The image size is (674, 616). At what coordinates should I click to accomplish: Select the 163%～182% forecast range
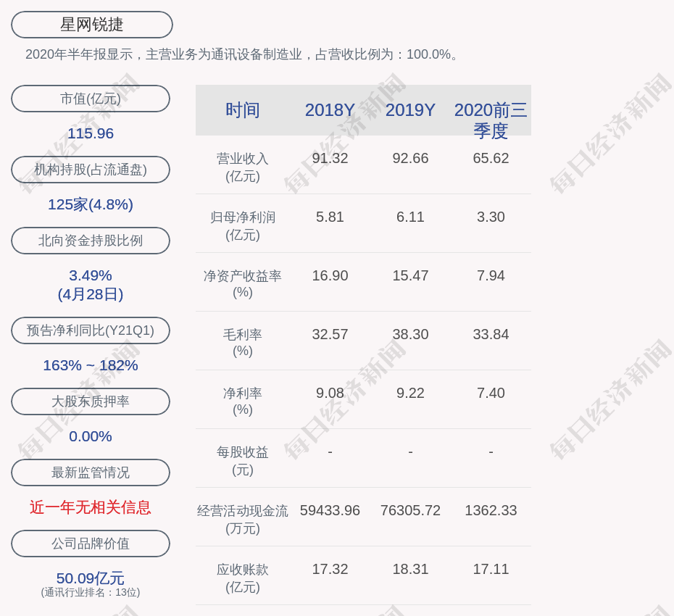click(90, 365)
